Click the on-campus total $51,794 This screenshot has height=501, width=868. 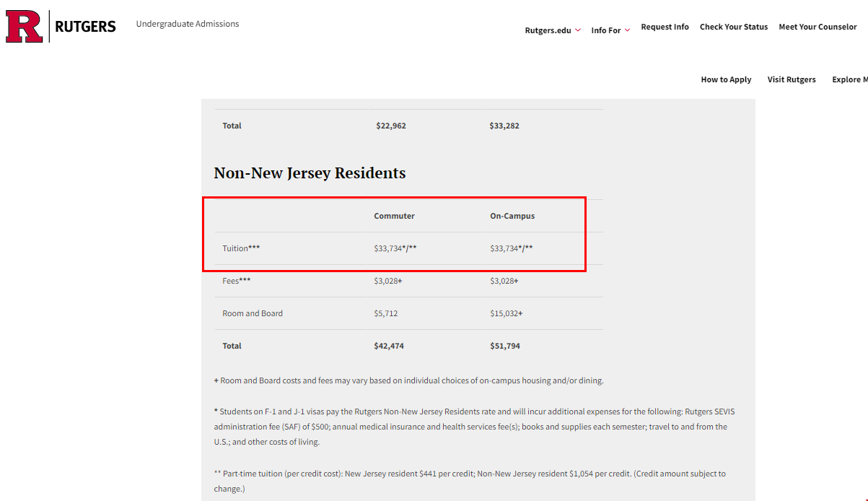pyautogui.click(x=505, y=346)
